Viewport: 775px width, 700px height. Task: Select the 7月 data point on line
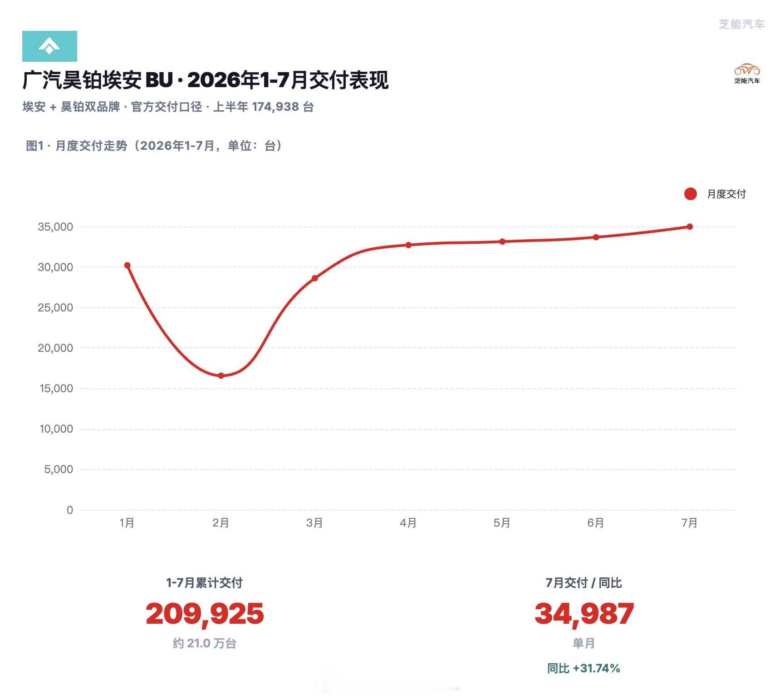tap(690, 227)
